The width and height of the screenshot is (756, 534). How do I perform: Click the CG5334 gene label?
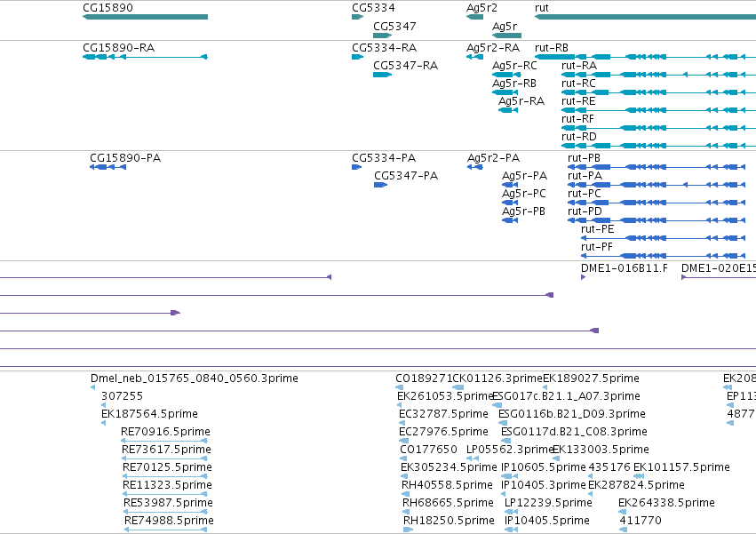373,8
